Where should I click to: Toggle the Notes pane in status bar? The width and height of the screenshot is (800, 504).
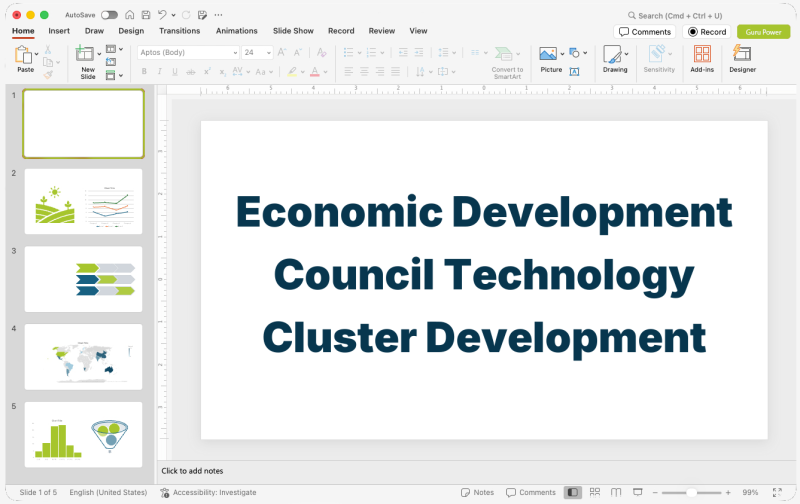coord(478,492)
